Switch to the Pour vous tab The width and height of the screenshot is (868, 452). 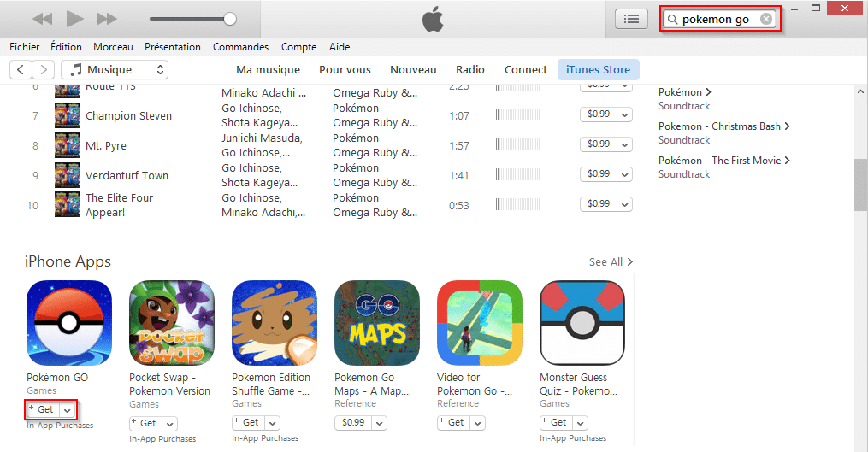coord(345,70)
